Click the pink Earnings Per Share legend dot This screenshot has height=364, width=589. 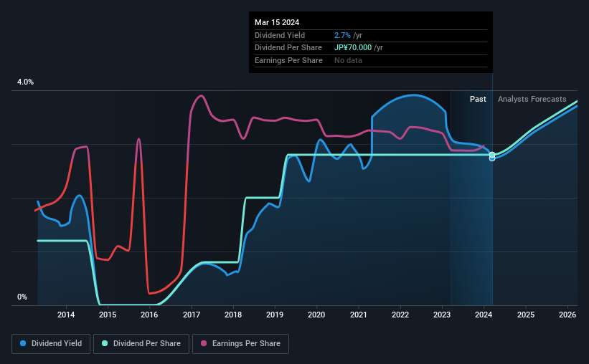pos(204,343)
